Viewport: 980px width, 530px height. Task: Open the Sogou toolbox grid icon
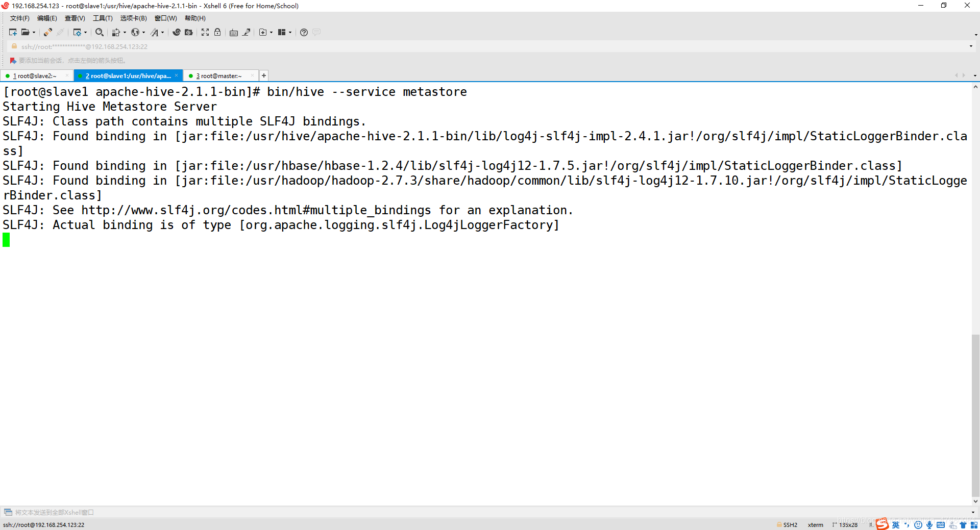pos(974,525)
